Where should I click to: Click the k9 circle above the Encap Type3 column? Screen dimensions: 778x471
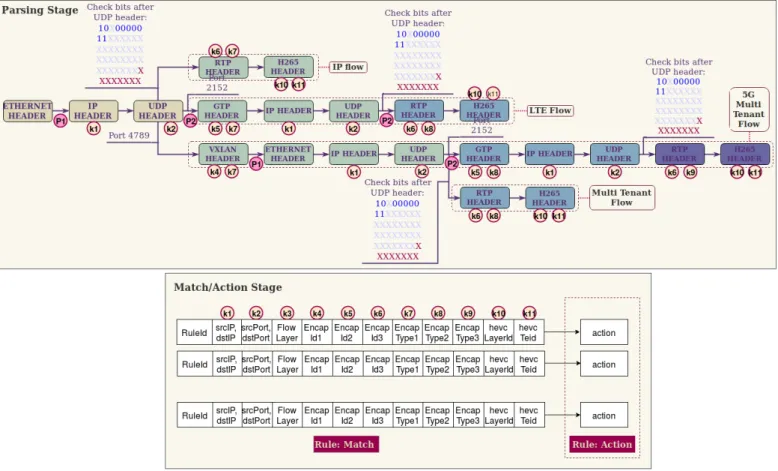pos(468,313)
